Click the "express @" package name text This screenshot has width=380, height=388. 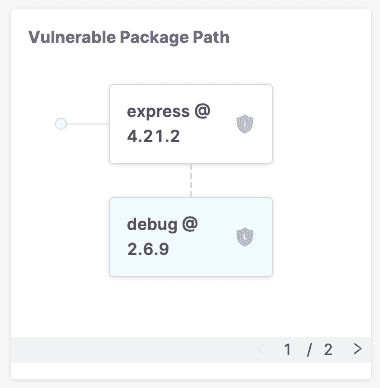[x=169, y=112]
